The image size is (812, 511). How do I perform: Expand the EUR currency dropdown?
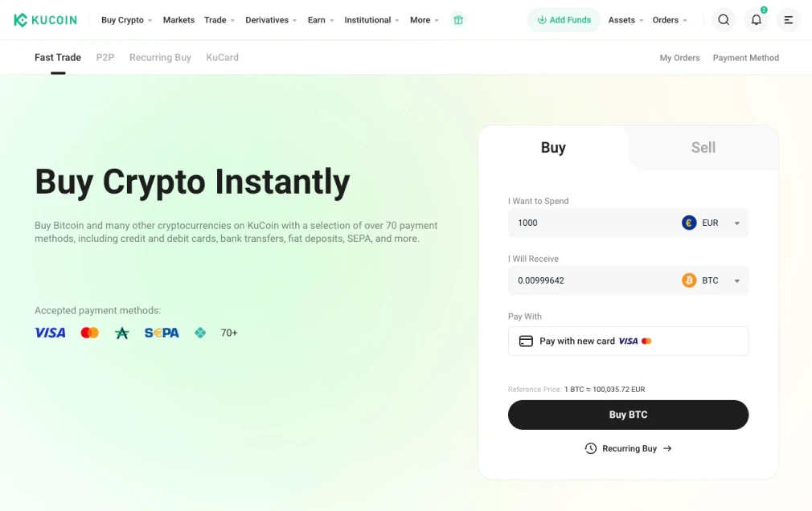click(736, 223)
